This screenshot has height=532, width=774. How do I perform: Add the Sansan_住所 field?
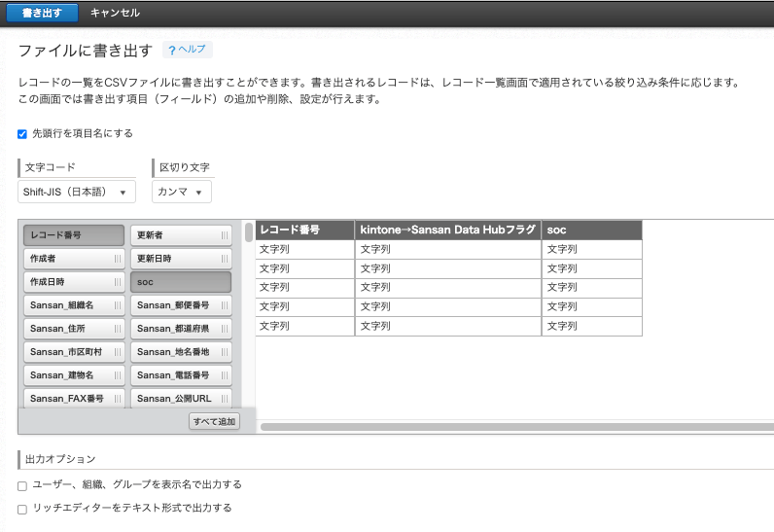click(74, 328)
